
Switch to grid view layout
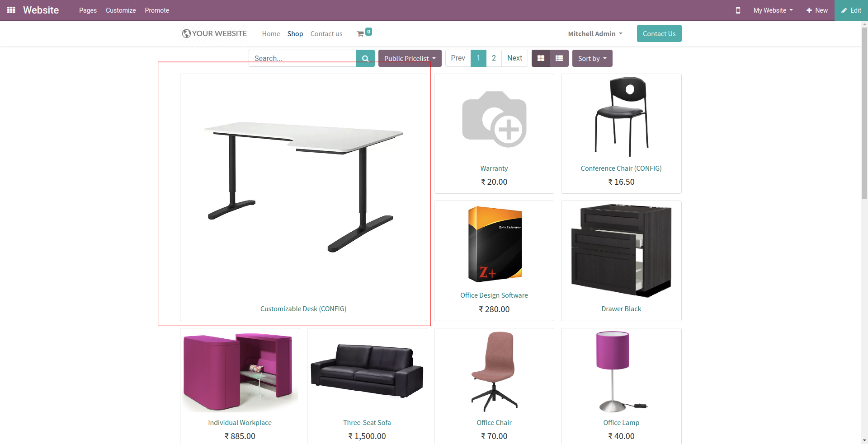(541, 58)
